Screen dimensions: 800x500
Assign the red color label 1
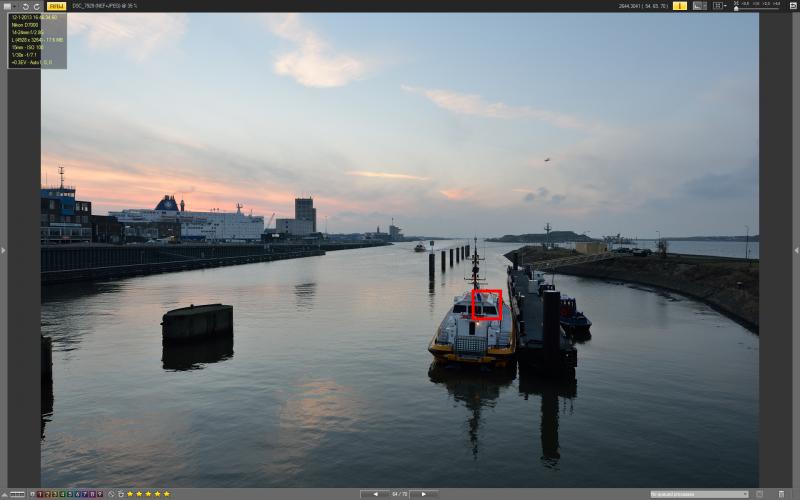[40, 494]
